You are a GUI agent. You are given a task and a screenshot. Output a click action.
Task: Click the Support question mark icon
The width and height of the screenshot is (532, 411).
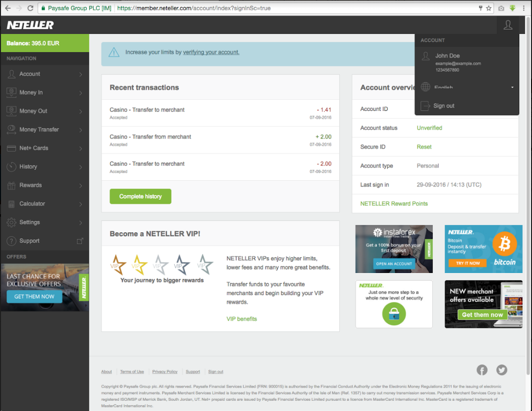point(12,241)
